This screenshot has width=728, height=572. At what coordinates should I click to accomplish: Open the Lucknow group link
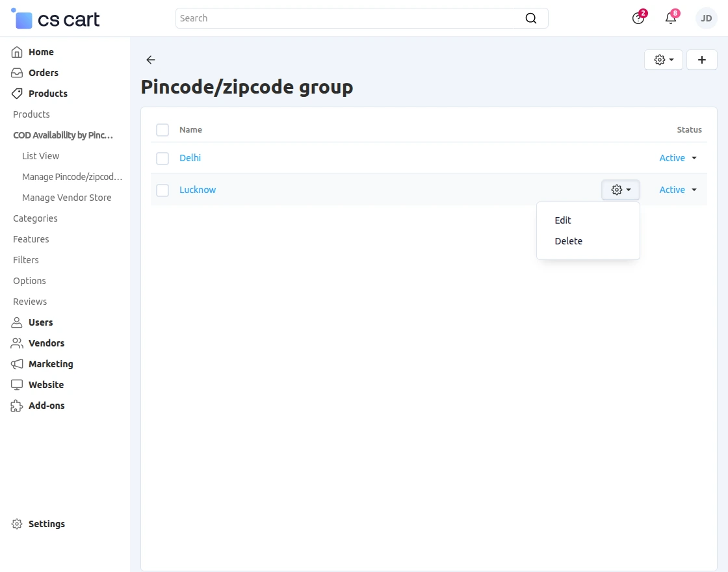click(x=198, y=189)
